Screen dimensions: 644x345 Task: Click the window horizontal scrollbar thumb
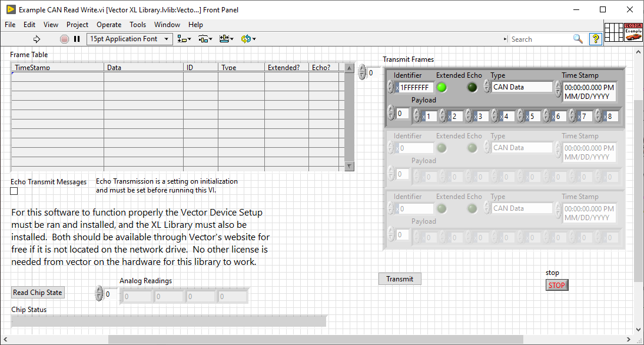click(316, 339)
